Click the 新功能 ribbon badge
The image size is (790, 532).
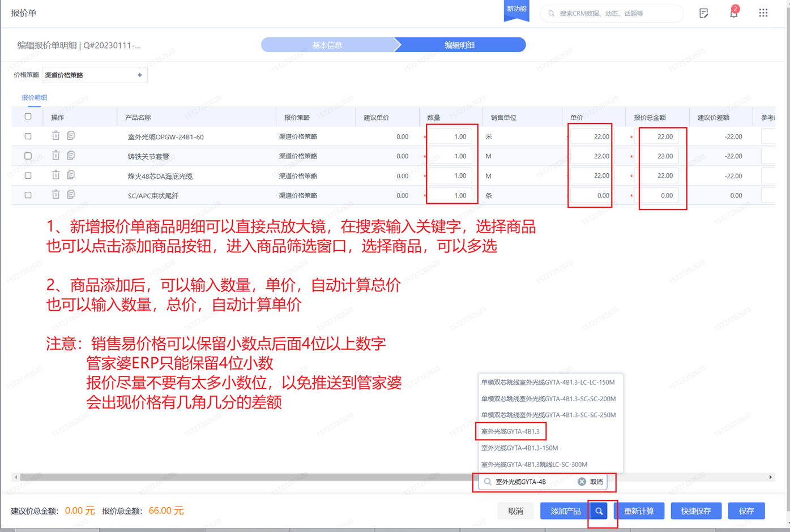point(516,10)
